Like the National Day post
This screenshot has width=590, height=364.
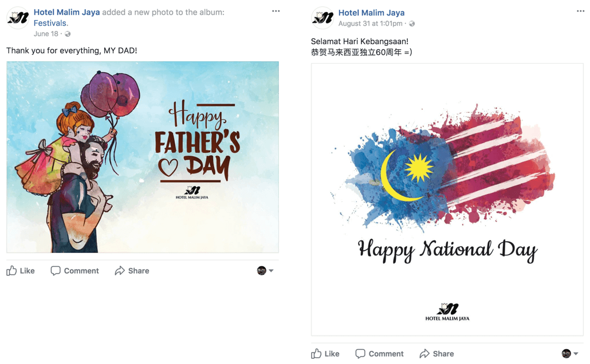[325, 354]
